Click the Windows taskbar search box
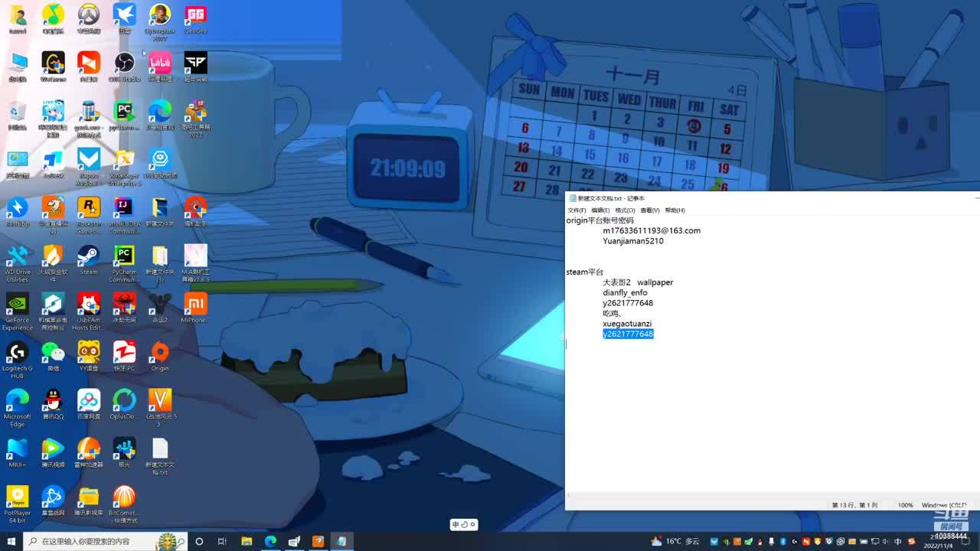The height and width of the screenshot is (551, 980). point(105,541)
